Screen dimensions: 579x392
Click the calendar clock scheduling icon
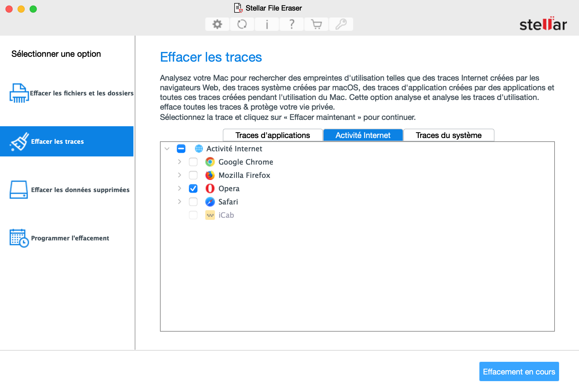pyautogui.click(x=19, y=238)
